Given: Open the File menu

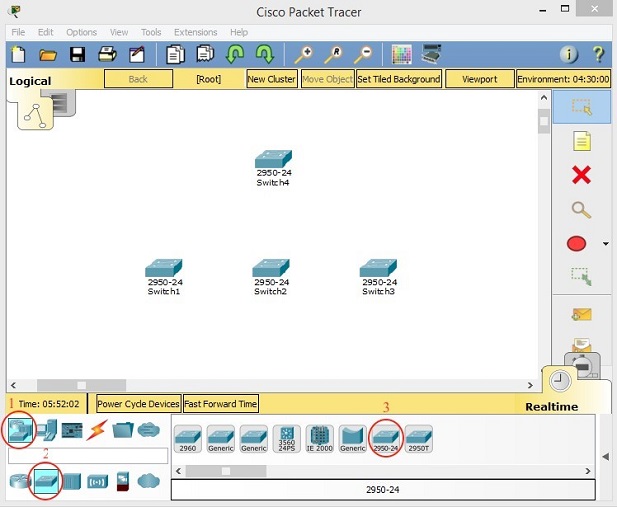Looking at the screenshot, I should (x=18, y=32).
